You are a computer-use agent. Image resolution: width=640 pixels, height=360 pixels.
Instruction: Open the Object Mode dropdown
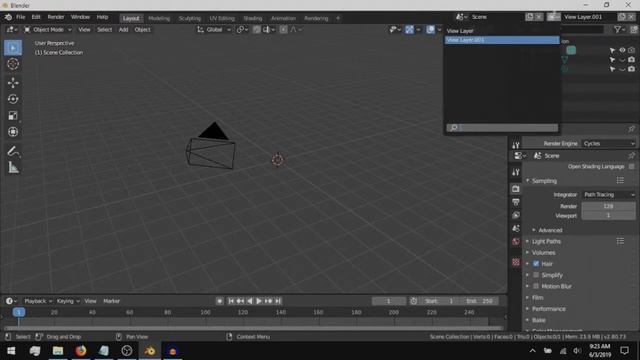click(48, 29)
